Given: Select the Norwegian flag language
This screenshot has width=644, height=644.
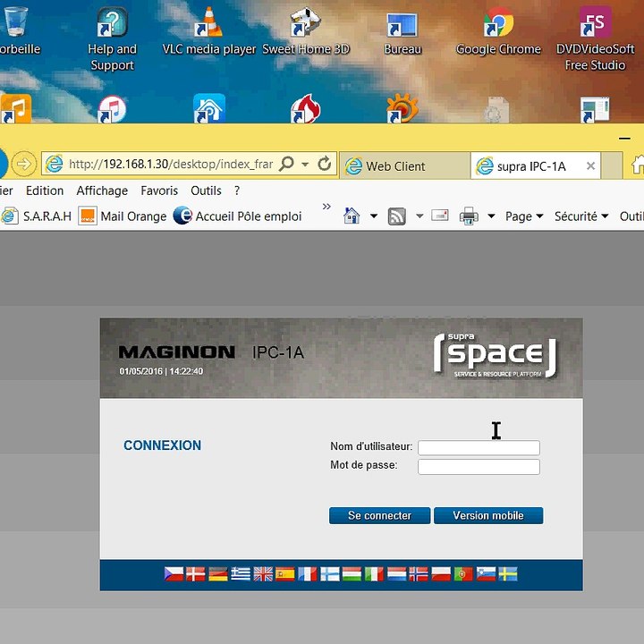Looking at the screenshot, I should pyautogui.click(x=419, y=573).
